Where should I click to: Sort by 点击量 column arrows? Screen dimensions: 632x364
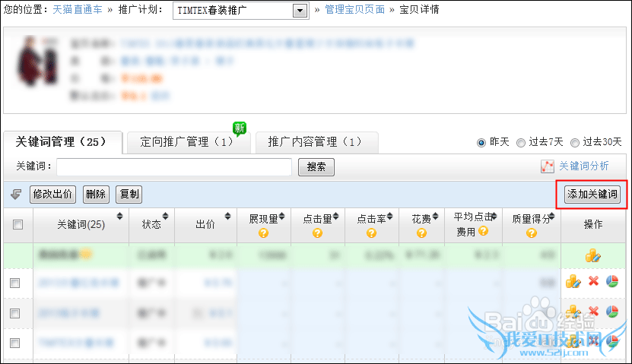click(335, 217)
